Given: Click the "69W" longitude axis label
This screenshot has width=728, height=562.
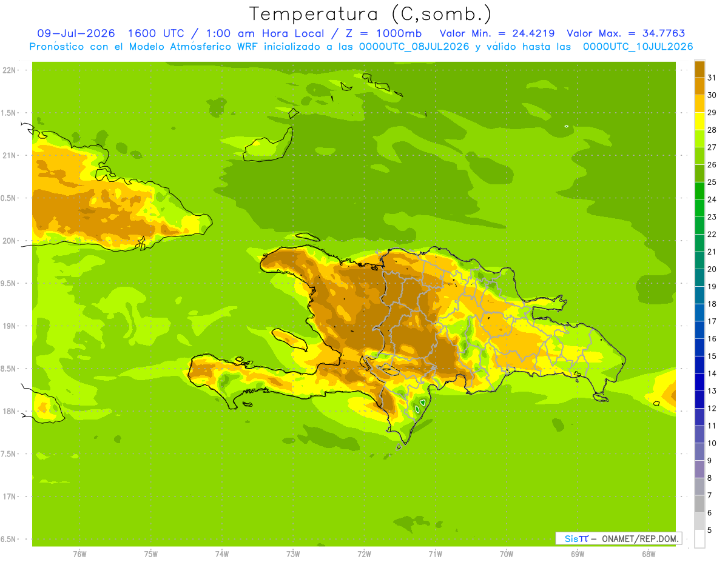Looking at the screenshot, I should point(578,554).
